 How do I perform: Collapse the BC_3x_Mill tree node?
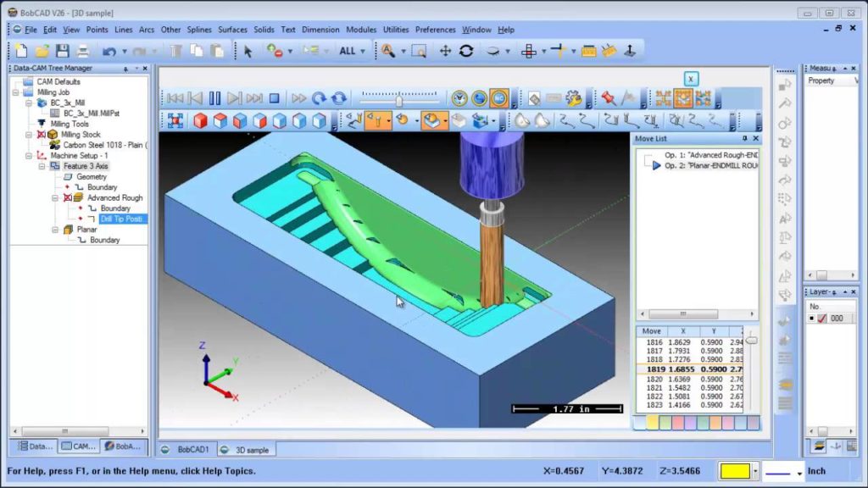(29, 103)
